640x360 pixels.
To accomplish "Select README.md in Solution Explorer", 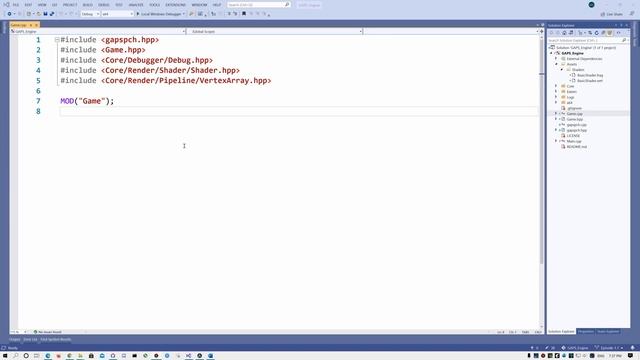I will 576,147.
